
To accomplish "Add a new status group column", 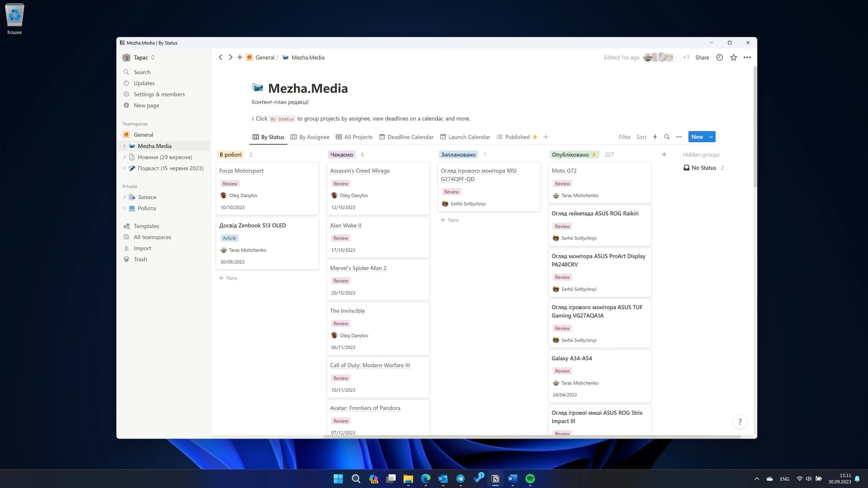I will pos(664,155).
